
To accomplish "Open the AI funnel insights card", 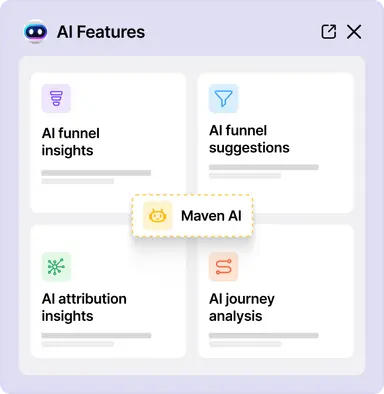I will 108,143.
